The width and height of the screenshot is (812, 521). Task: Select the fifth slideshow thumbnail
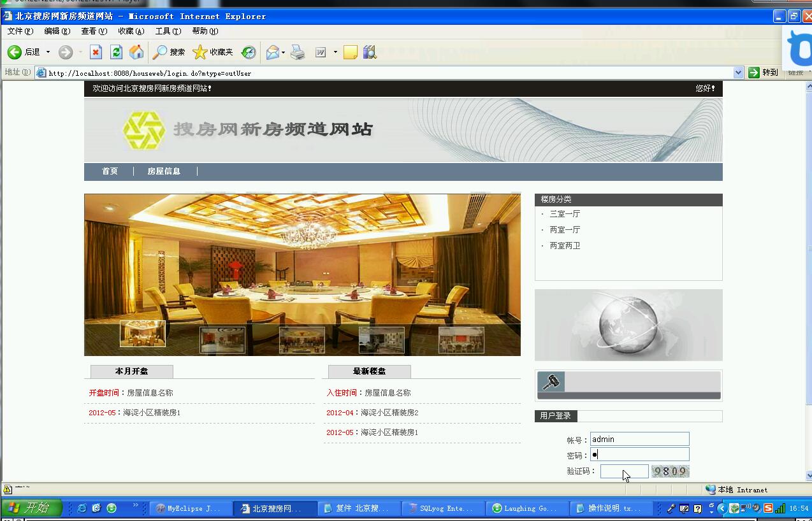point(461,340)
